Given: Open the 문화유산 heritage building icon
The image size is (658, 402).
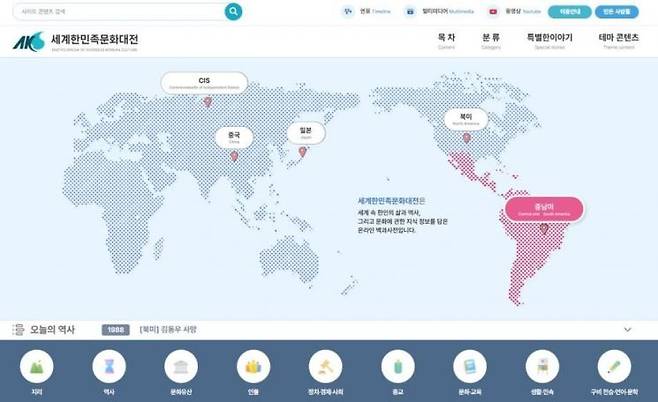Looking at the screenshot, I should (181, 366).
